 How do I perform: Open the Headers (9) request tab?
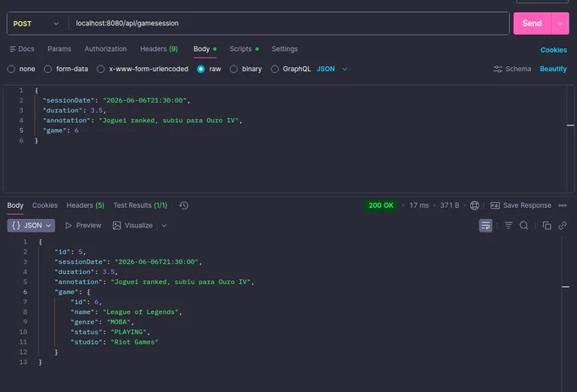pyautogui.click(x=159, y=49)
